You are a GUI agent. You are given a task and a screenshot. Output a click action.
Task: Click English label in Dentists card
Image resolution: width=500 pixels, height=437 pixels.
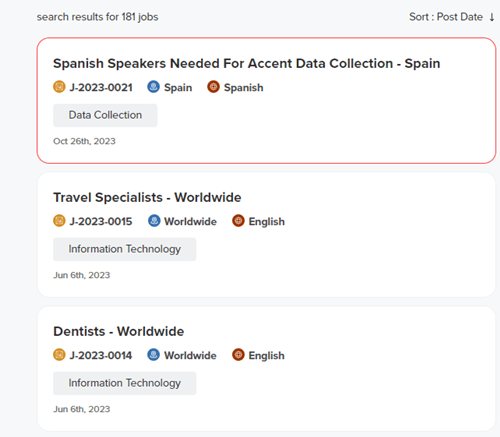click(267, 356)
